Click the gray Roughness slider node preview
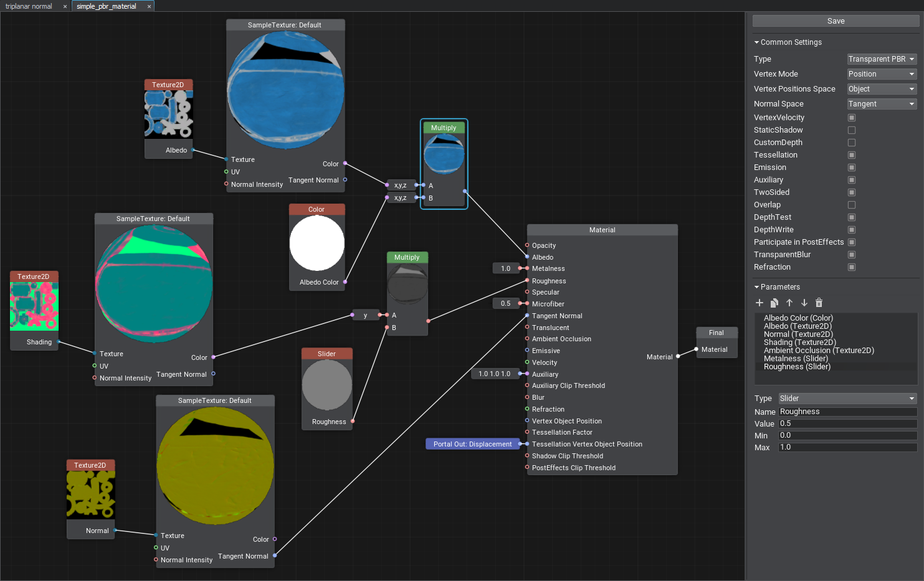The image size is (924, 581). 327,385
